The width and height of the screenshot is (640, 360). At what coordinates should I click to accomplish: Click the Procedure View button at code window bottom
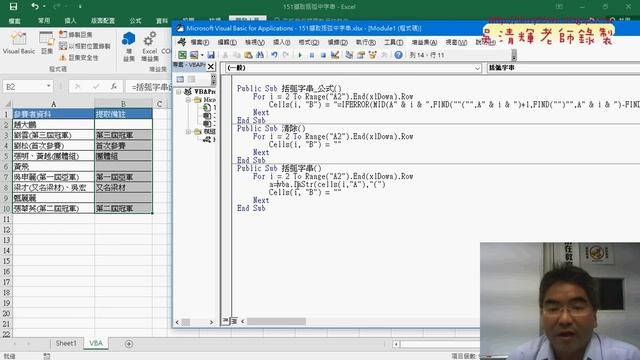click(226, 321)
